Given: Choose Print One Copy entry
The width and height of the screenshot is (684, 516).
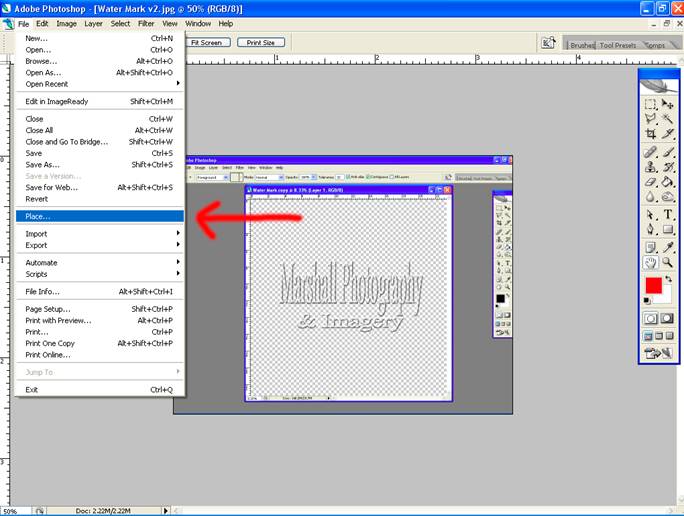Looking at the screenshot, I should (x=99, y=343).
